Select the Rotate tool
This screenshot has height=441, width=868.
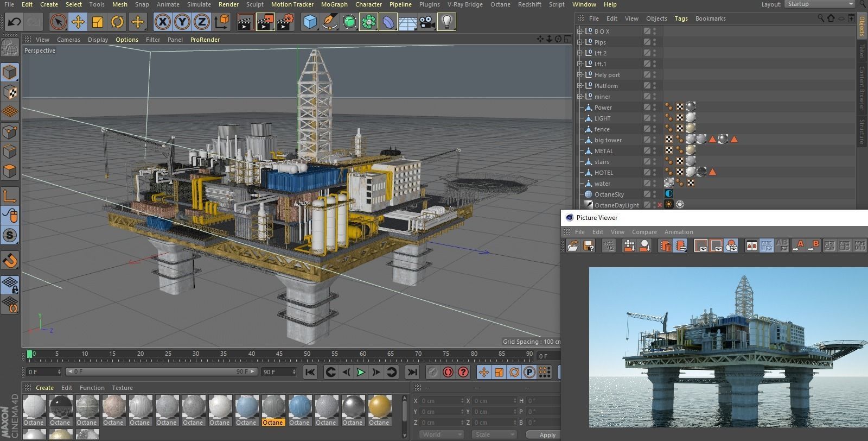pyautogui.click(x=117, y=22)
